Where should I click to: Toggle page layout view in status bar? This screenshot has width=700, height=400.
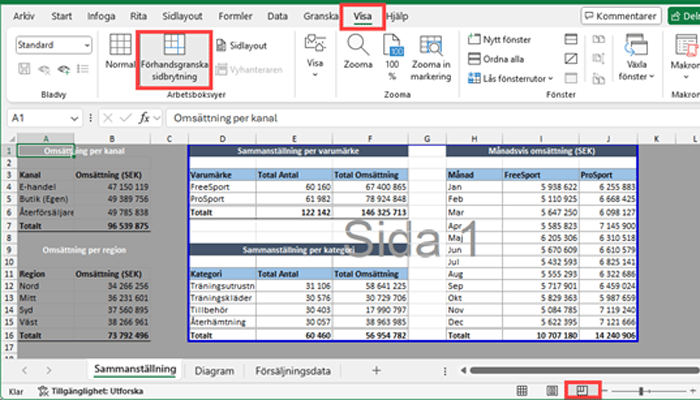[551, 390]
